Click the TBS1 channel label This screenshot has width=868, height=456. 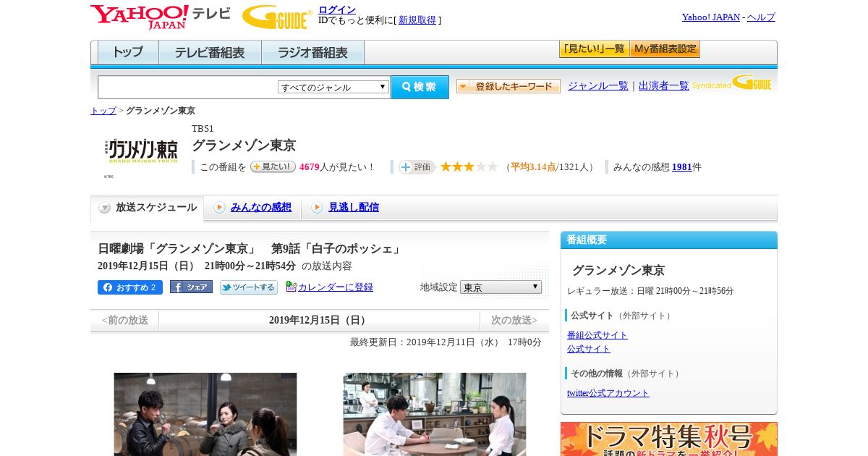point(203,129)
